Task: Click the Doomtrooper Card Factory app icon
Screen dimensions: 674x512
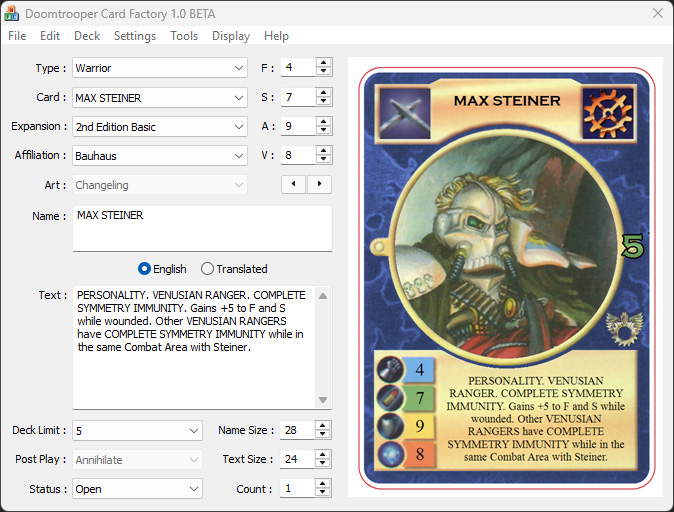Action: tap(11, 13)
